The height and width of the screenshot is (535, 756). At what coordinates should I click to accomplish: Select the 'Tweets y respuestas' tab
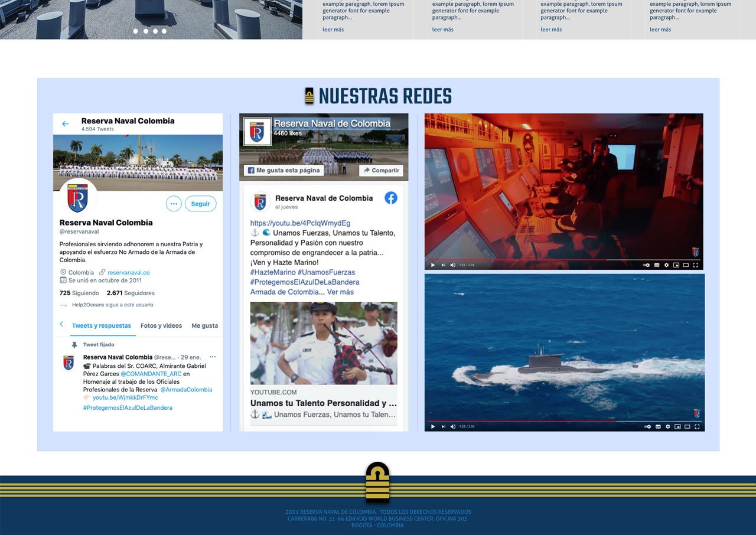pos(102,325)
